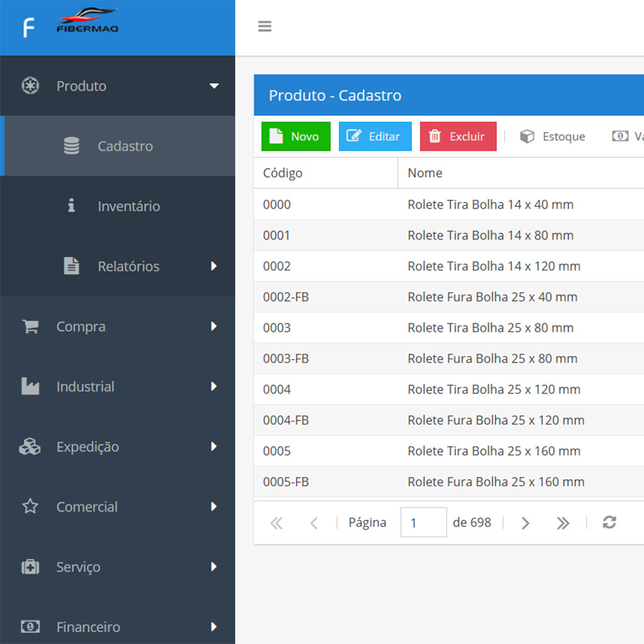The width and height of the screenshot is (644, 644).
Task: Select row with code 0005-FB
Action: point(449,481)
